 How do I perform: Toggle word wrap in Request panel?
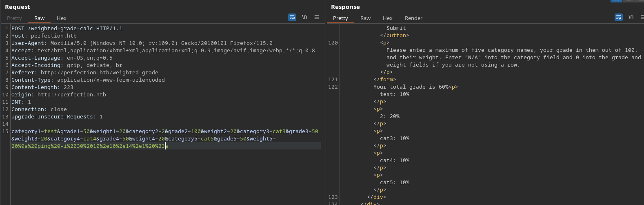tap(292, 17)
